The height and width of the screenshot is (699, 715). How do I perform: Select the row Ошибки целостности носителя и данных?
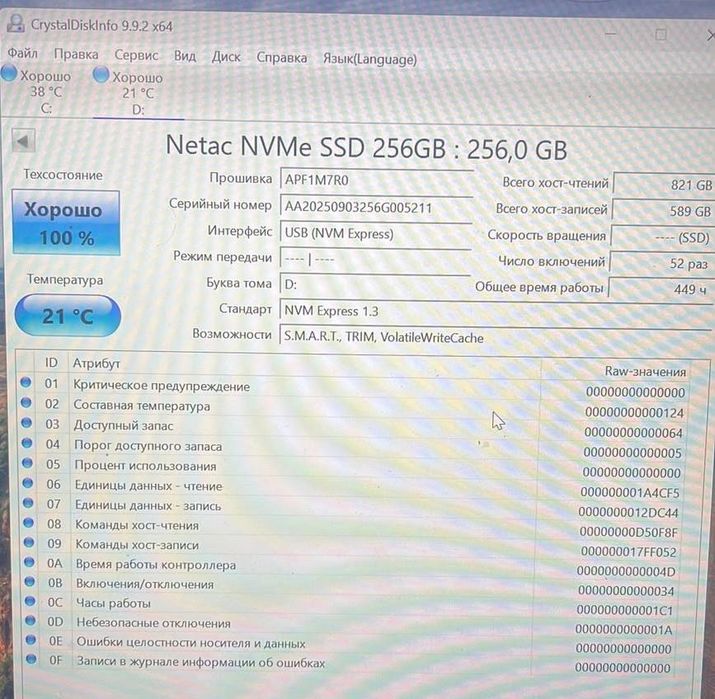click(x=351, y=644)
